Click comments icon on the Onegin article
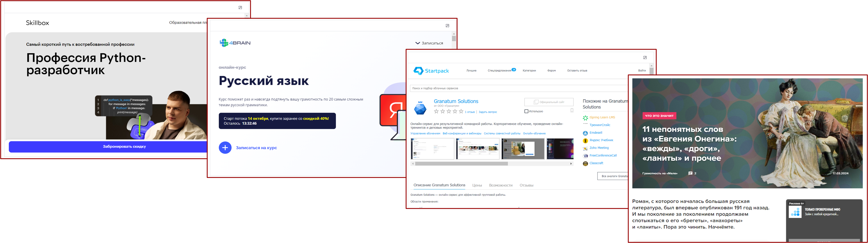The width and height of the screenshot is (868, 243). point(690,174)
